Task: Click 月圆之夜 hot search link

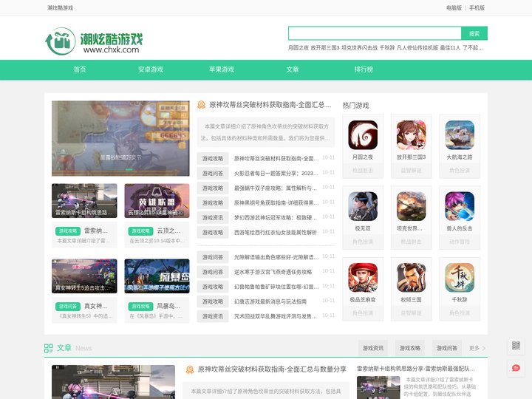Action: (x=299, y=48)
